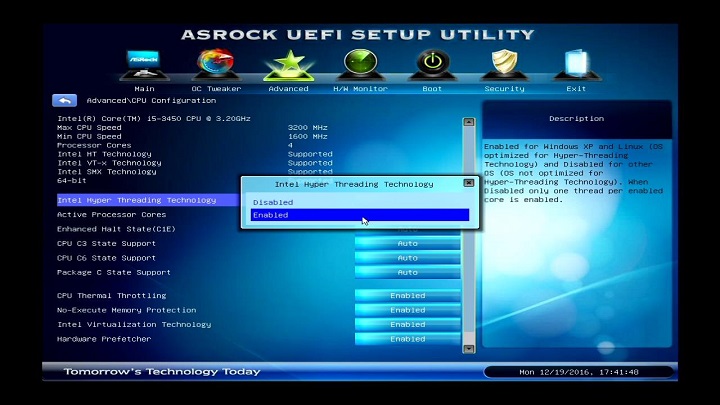Open CPU C3 State Support Auto dropdown
The width and height of the screenshot is (720, 405).
[407, 243]
